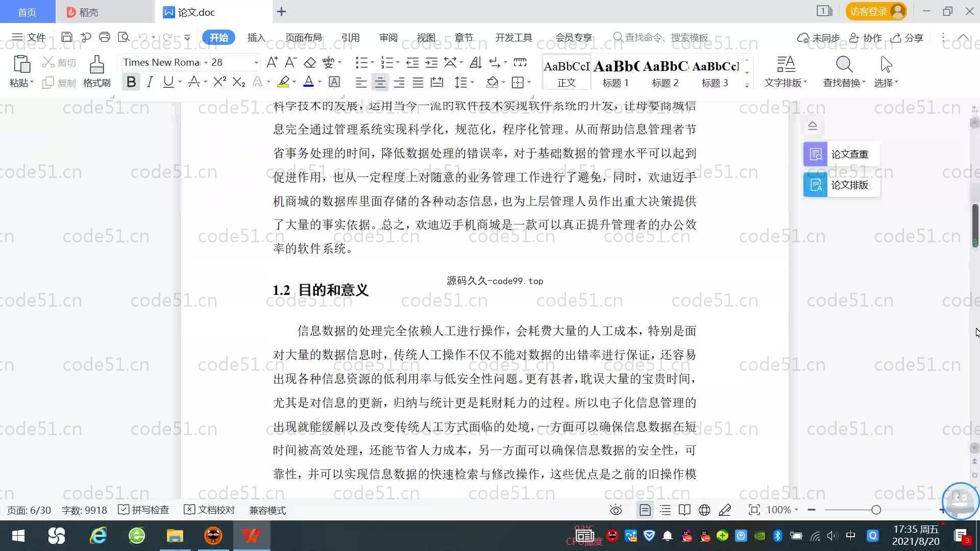Image resolution: width=980 pixels, height=551 pixels.
Task: Apply subscript formatting
Action: pos(238,82)
